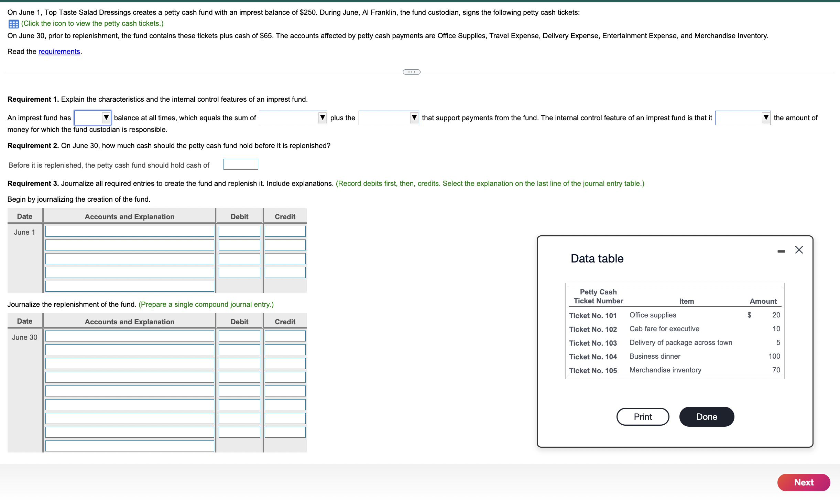Click first debit field for June 1 entry
Screen dimensions: 840x504
tap(239, 231)
